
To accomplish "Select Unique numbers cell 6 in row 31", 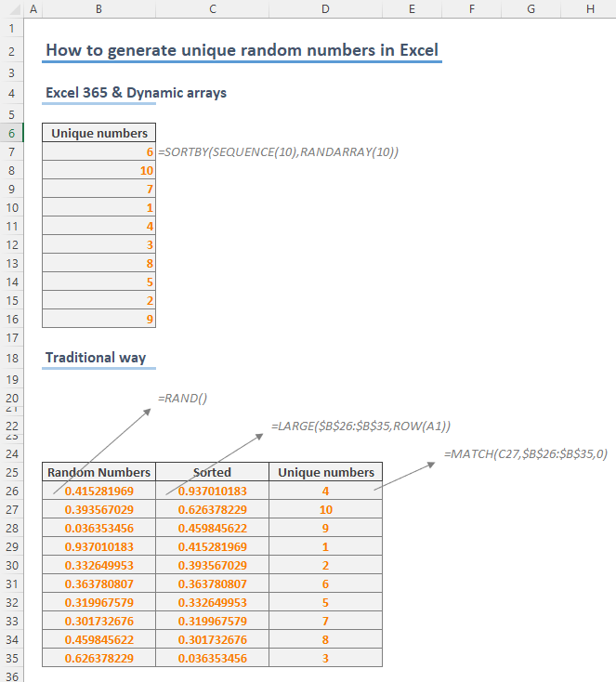I will pyautogui.click(x=326, y=584).
